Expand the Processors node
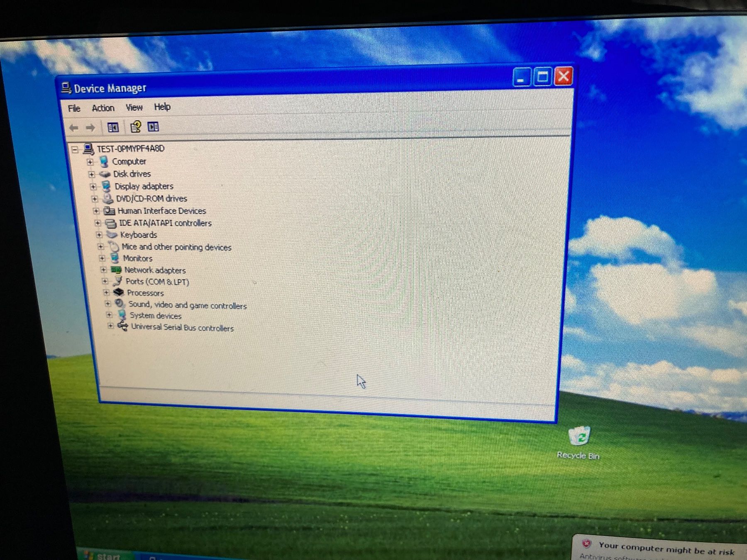Viewport: 747px width, 560px height. (106, 292)
